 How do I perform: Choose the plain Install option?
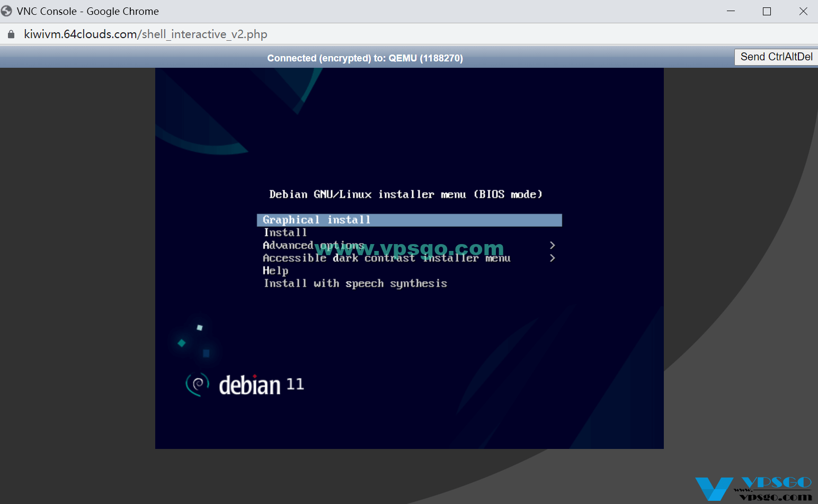[x=285, y=232]
